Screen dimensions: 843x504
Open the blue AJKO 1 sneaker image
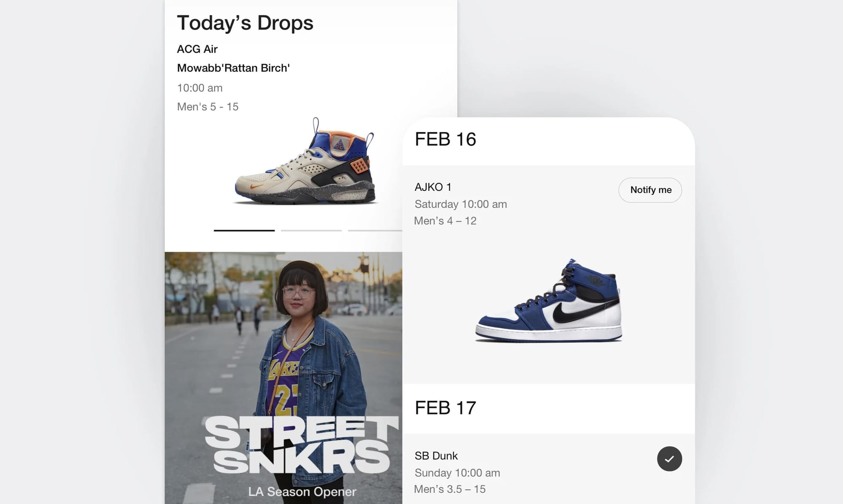(x=549, y=300)
